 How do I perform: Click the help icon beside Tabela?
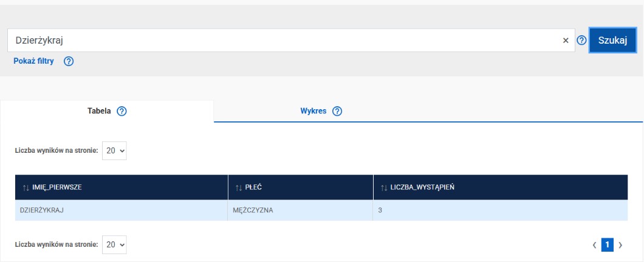pyautogui.click(x=122, y=112)
